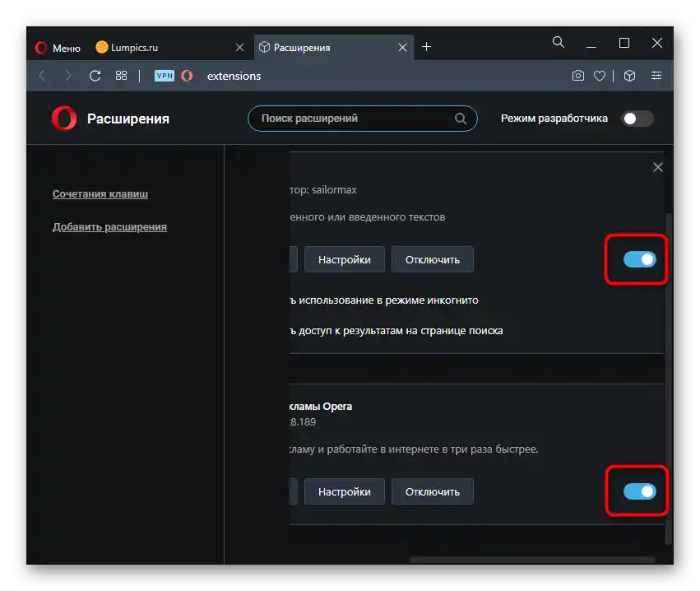Close the Lumpics.ru tab

coord(239,48)
